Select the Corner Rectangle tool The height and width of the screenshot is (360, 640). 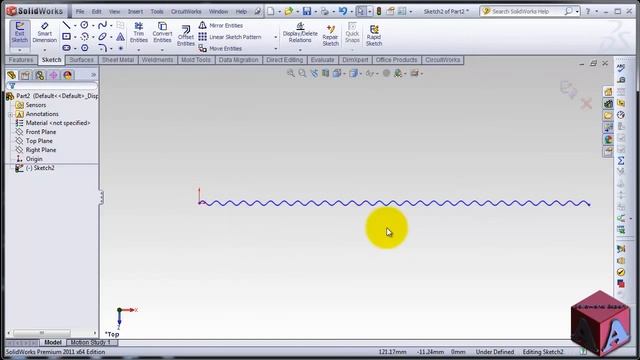[x=66, y=37]
